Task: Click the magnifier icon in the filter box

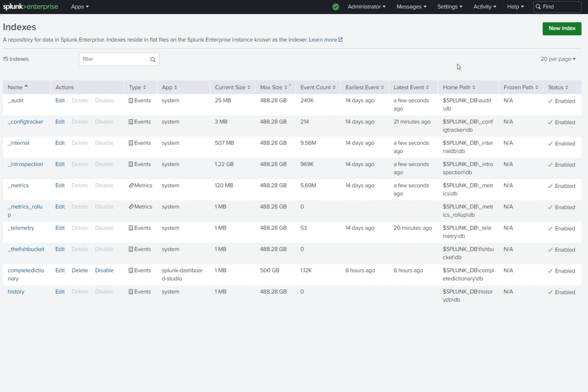Action: 153,59
